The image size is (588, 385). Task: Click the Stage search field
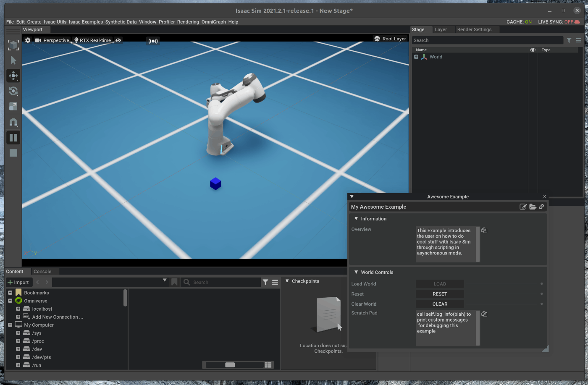point(487,40)
